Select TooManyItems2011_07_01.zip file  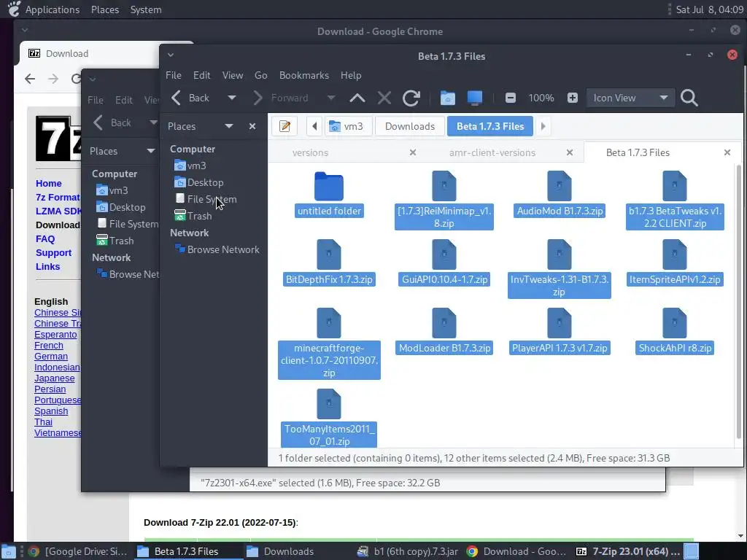tap(329, 418)
